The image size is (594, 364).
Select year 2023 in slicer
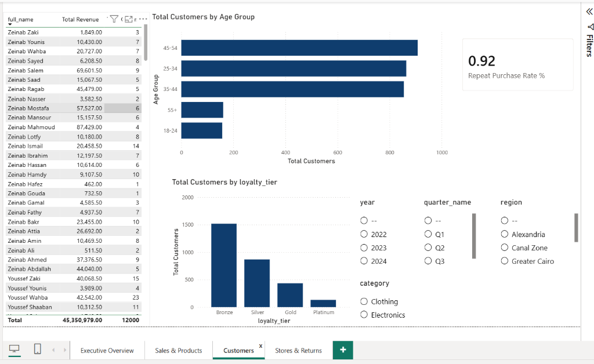(364, 247)
